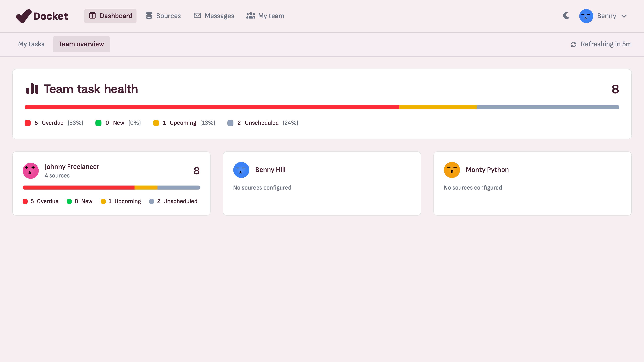Open the Benny Hill name in card

[270, 170]
